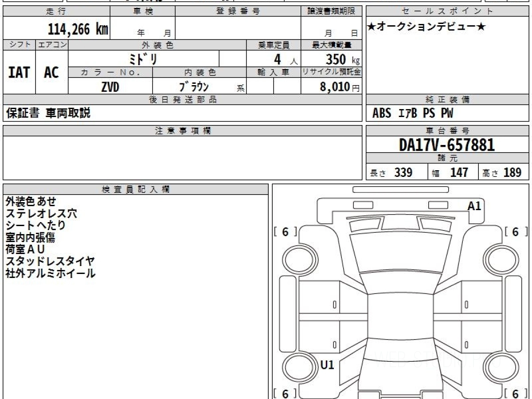Select the note シートへたり
This screenshot has width=532, height=399.
pyautogui.click(x=36, y=226)
